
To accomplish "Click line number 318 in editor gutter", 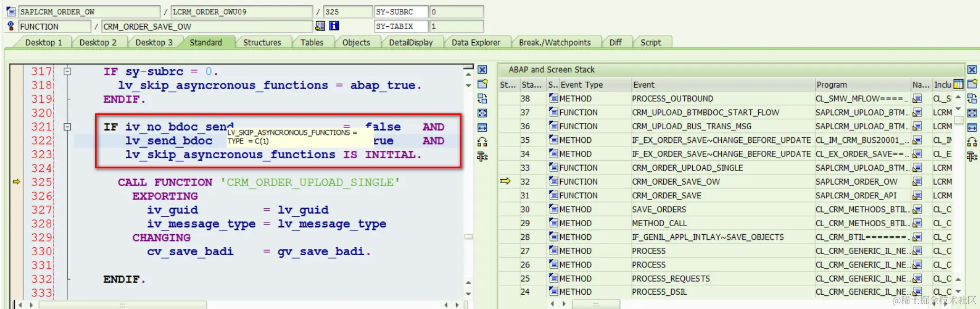I will click(41, 85).
